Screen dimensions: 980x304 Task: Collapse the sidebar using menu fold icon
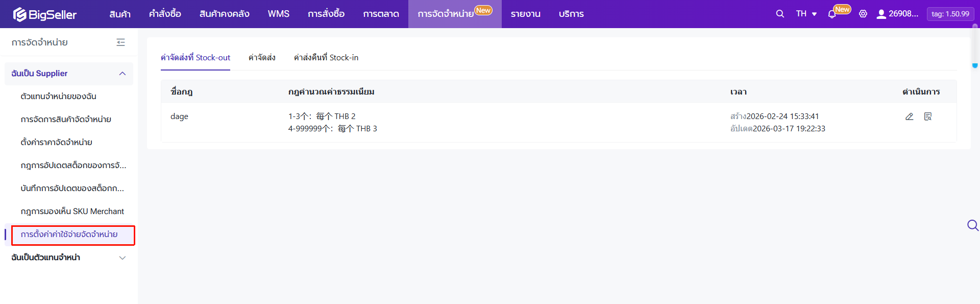(120, 42)
